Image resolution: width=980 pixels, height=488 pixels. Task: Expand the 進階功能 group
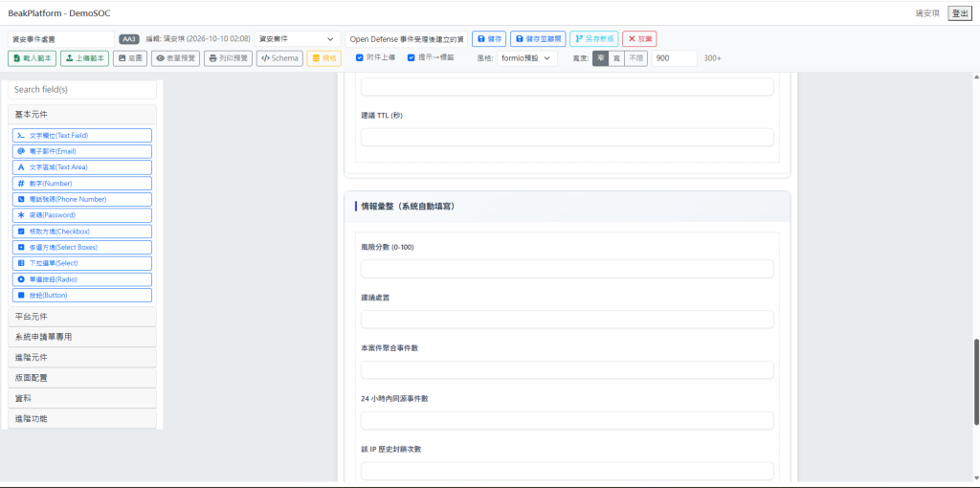point(82,419)
